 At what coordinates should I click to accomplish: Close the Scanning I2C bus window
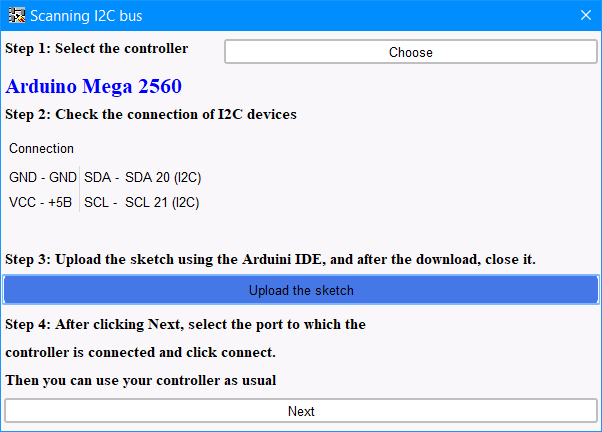585,15
